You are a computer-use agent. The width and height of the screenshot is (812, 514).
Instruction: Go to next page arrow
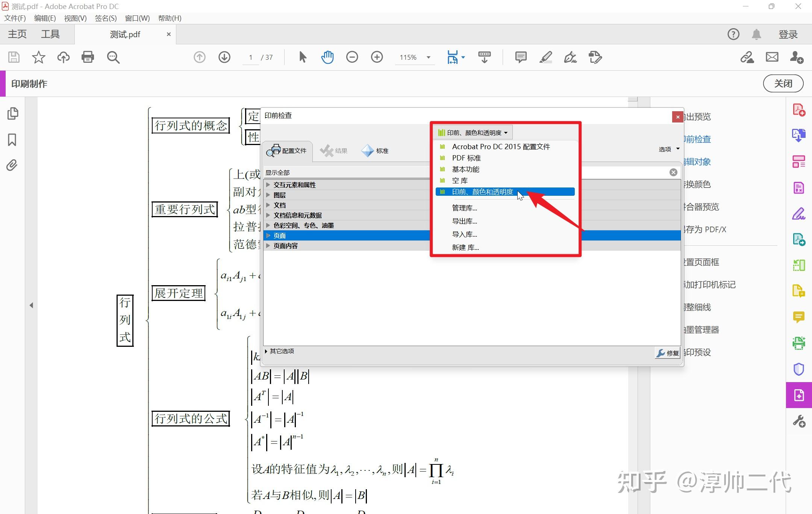click(x=224, y=57)
